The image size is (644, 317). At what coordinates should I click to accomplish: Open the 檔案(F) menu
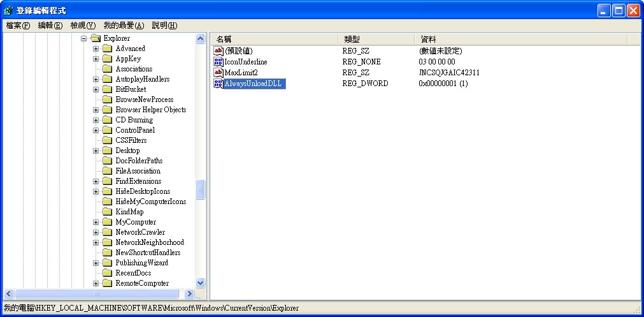point(18,26)
